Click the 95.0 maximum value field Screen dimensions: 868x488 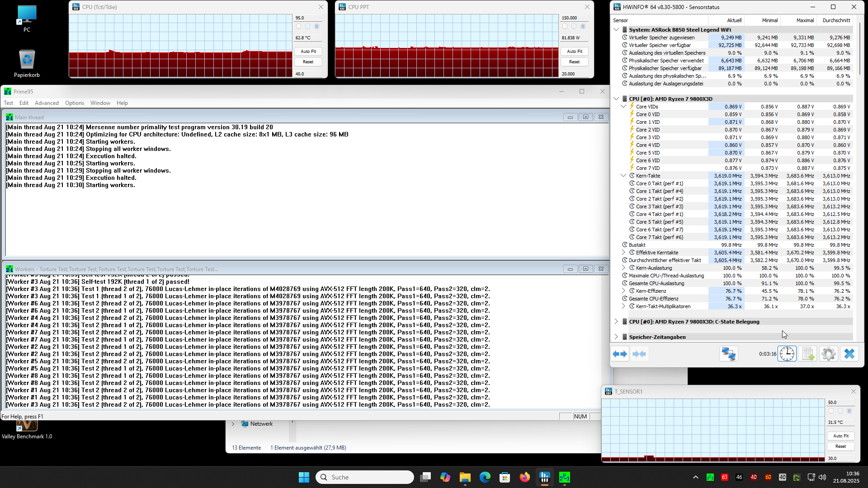(307, 18)
